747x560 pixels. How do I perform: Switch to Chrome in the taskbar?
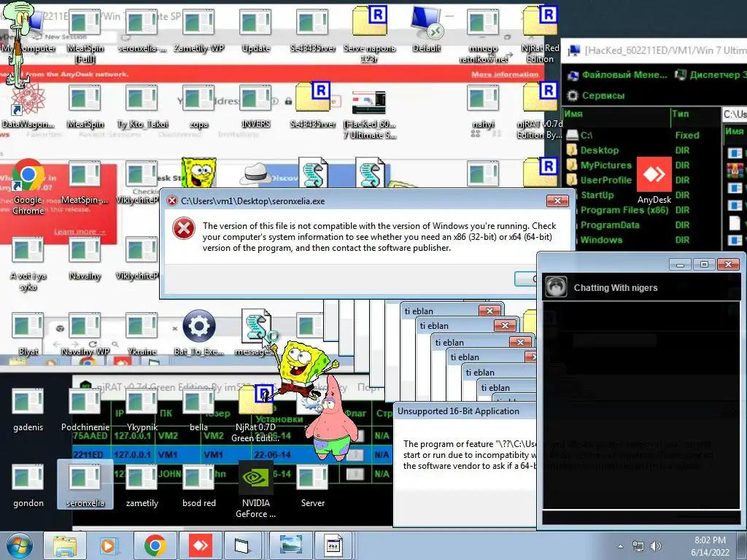point(155,545)
